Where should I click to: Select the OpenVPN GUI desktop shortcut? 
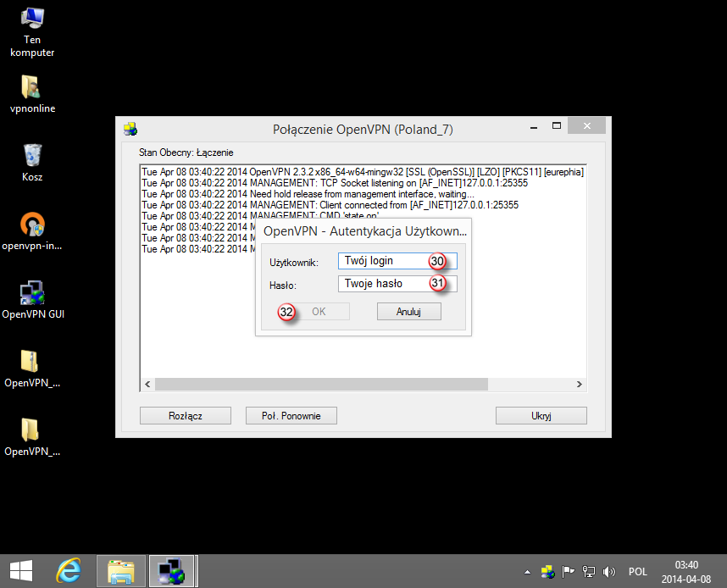pyautogui.click(x=32, y=300)
